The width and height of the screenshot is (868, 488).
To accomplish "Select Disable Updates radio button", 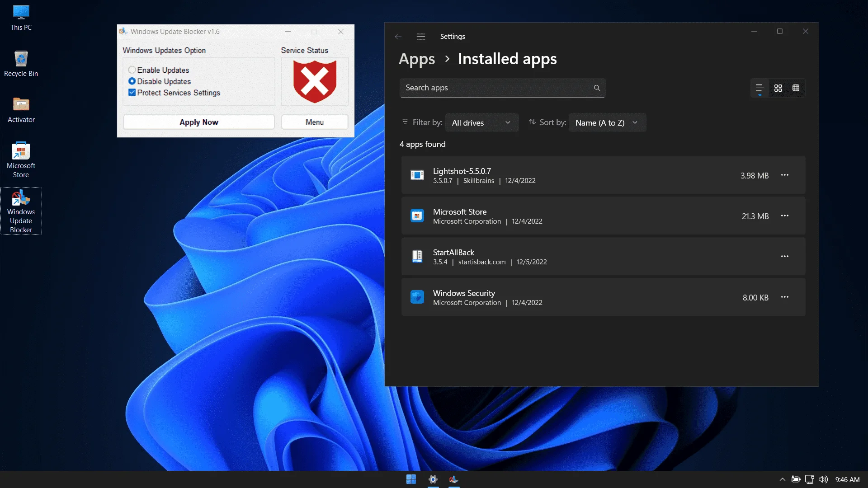I will pyautogui.click(x=132, y=81).
